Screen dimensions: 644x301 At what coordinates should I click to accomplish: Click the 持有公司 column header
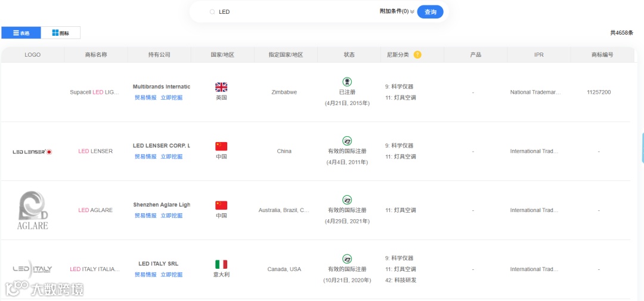159,55
